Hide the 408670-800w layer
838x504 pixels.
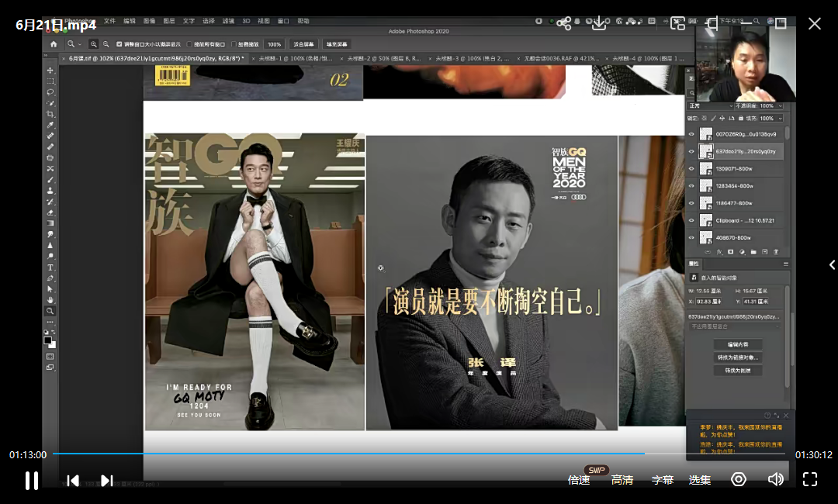tap(691, 237)
